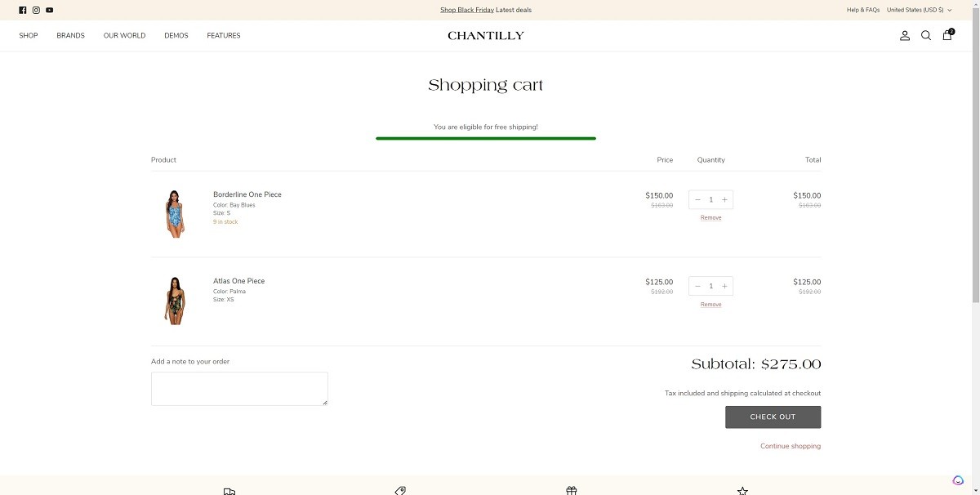Screen dimensions: 980x495
Task: Click the Continue shopping link
Action: point(790,446)
